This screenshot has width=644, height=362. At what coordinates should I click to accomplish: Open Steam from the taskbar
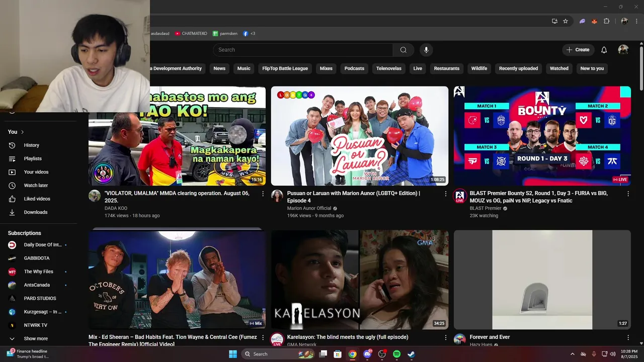411,354
